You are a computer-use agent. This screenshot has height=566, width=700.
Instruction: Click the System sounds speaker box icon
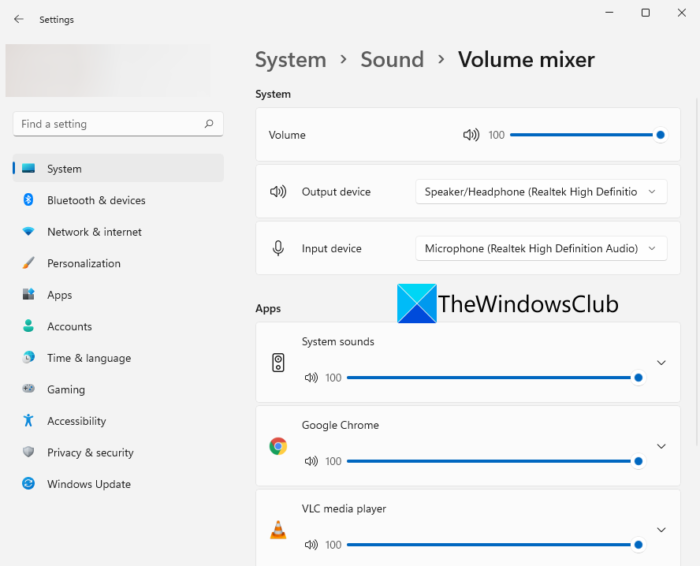click(278, 362)
